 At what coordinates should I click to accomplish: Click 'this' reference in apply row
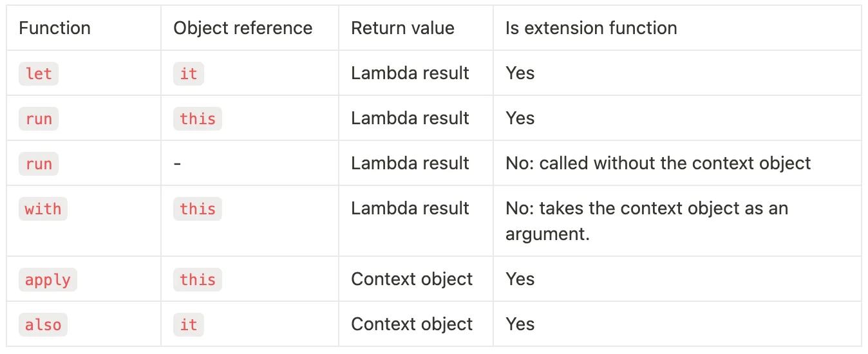[198, 280]
